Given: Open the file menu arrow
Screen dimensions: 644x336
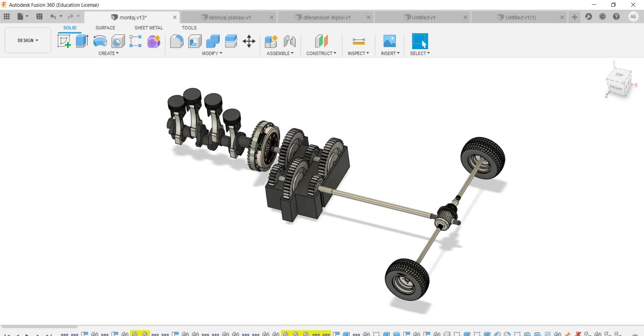Looking at the screenshot, I should 27,16.
